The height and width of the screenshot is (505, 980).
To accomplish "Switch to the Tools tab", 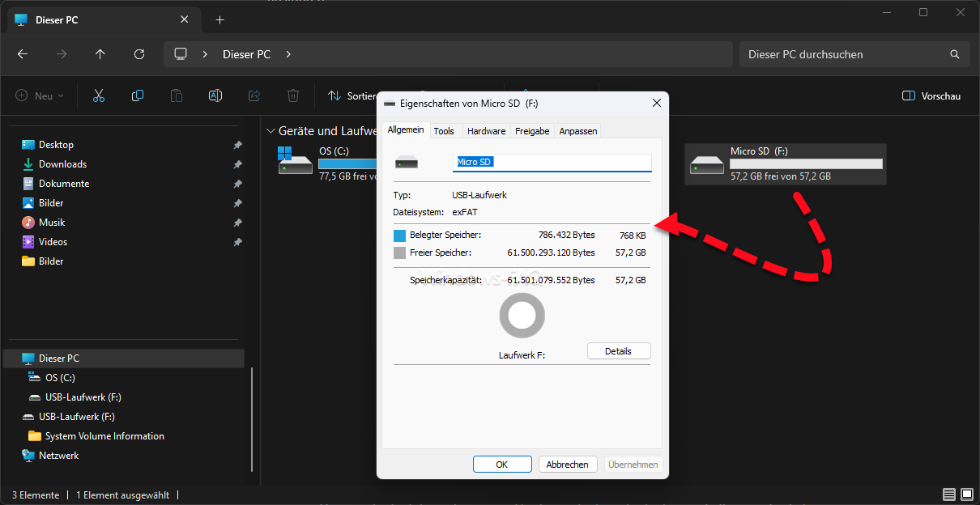I will click(x=444, y=131).
